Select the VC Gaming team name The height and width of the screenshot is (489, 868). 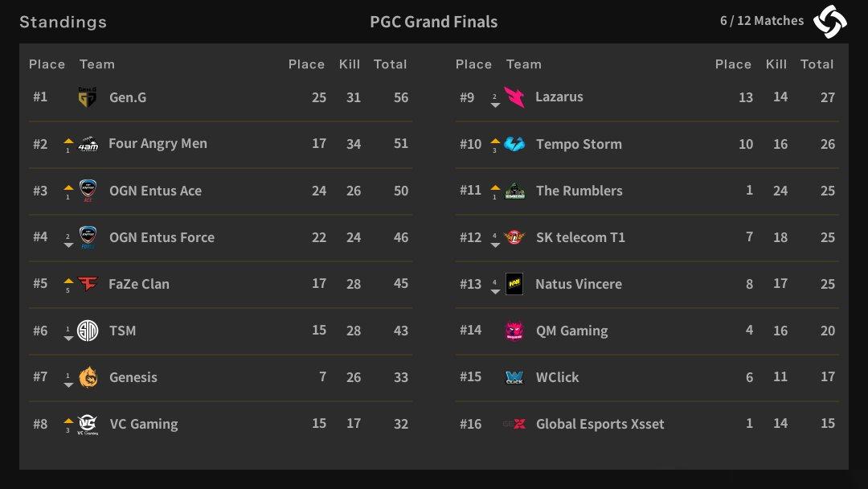pos(144,424)
